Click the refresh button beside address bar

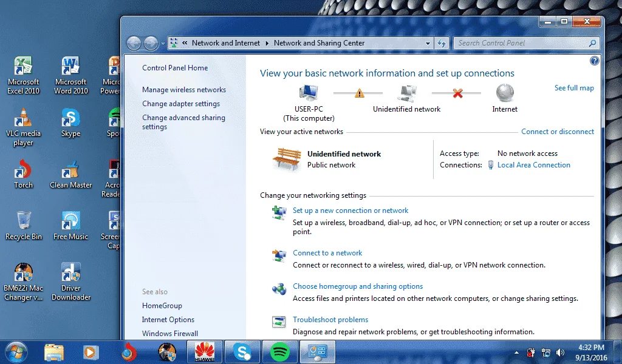[x=442, y=43]
